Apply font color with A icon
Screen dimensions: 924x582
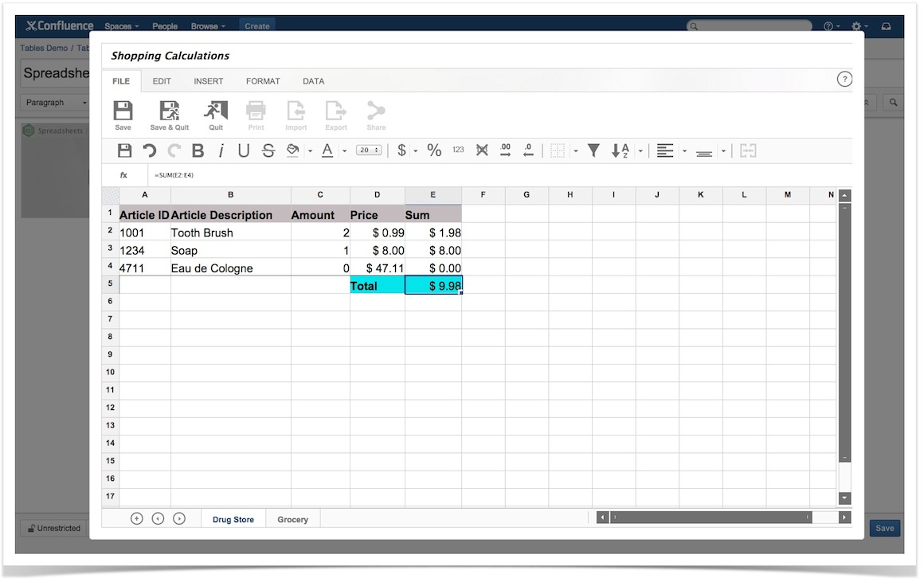tap(327, 150)
